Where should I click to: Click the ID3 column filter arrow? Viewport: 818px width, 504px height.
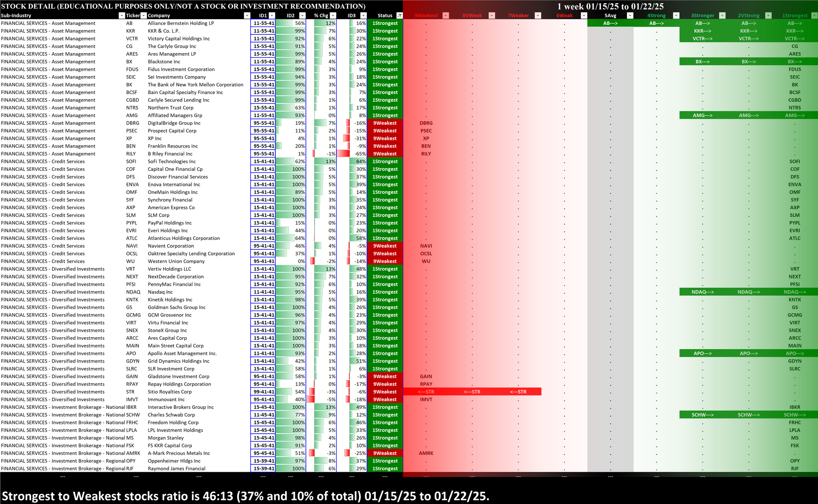pyautogui.click(x=363, y=16)
